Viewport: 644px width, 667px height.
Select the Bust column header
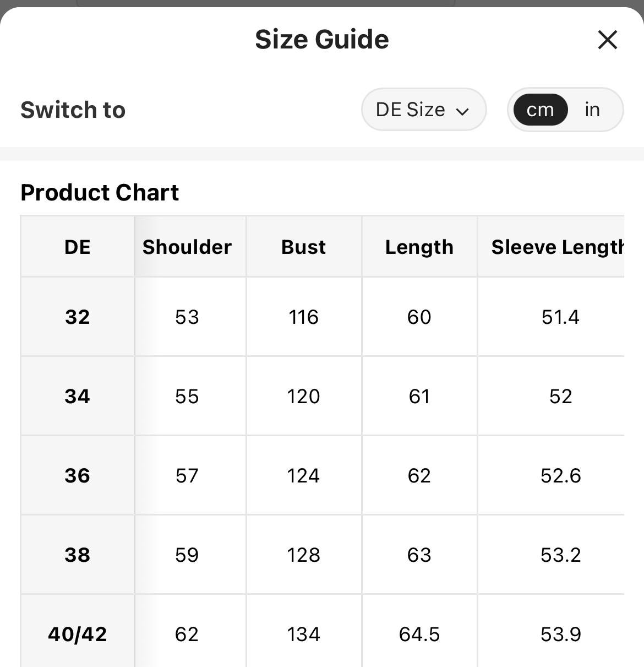click(x=303, y=247)
